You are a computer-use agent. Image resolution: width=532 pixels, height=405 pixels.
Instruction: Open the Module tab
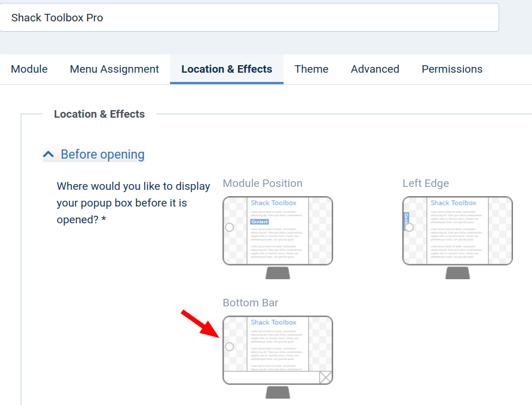[29, 69]
